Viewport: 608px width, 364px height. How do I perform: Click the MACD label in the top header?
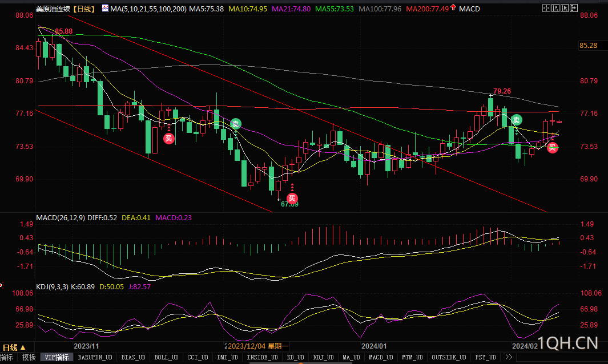click(x=469, y=9)
